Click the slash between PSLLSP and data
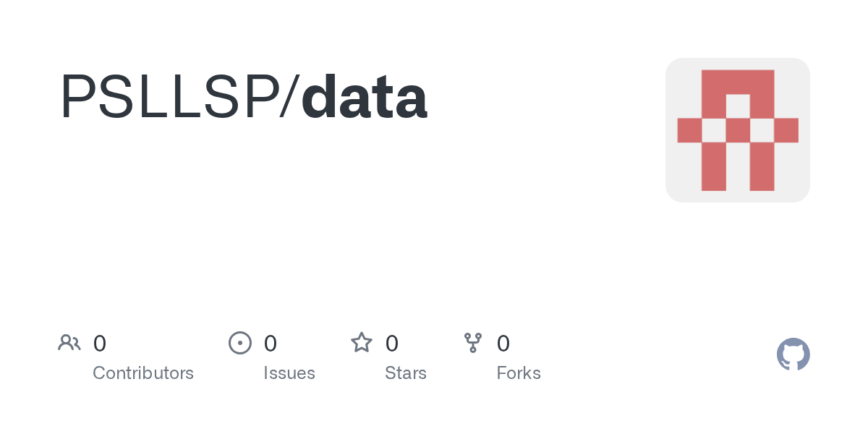The image size is (868, 434). click(x=289, y=98)
